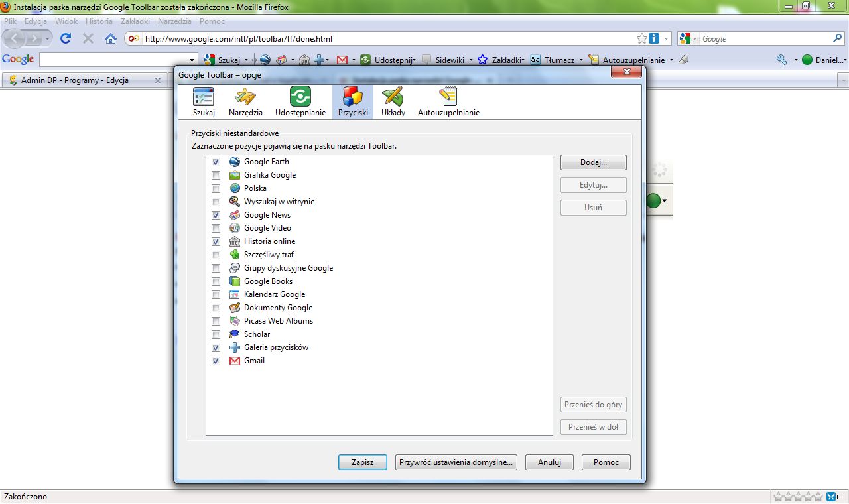Expand the Szukaj button dropdown arrow
Image resolution: width=849 pixels, height=504 pixels.
coord(247,60)
